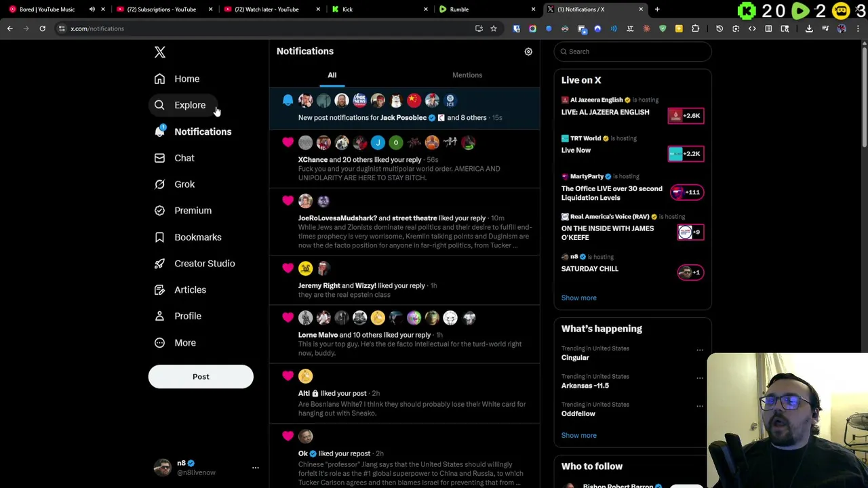Open The Office LIVE over 30 second Liquidation Levels
The height and width of the screenshot is (488, 868).
click(612, 193)
